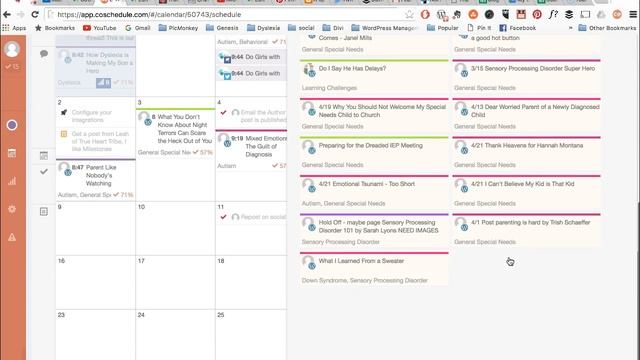The height and width of the screenshot is (360, 640).
Task: Open the Divi bookmarks folder
Action: tap(333, 28)
